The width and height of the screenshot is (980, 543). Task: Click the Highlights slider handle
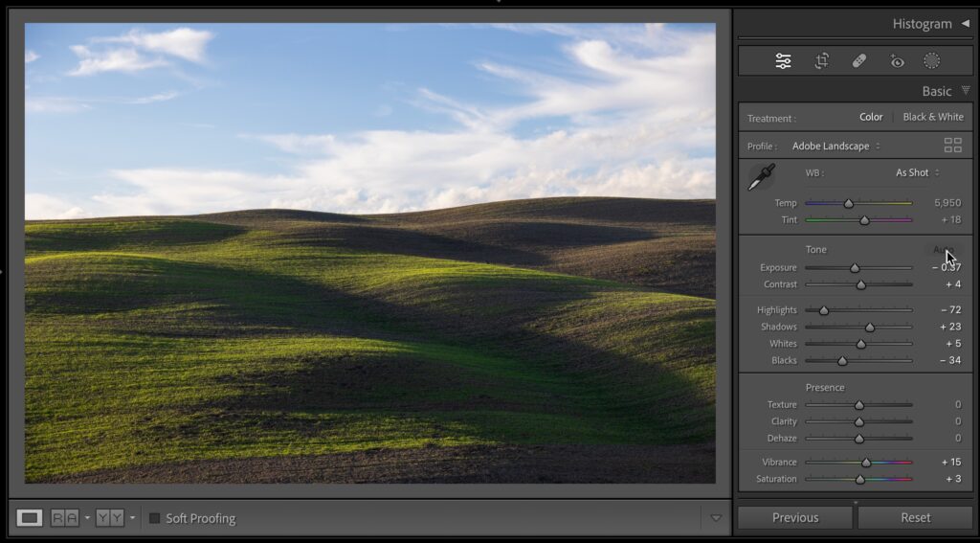[824, 310]
